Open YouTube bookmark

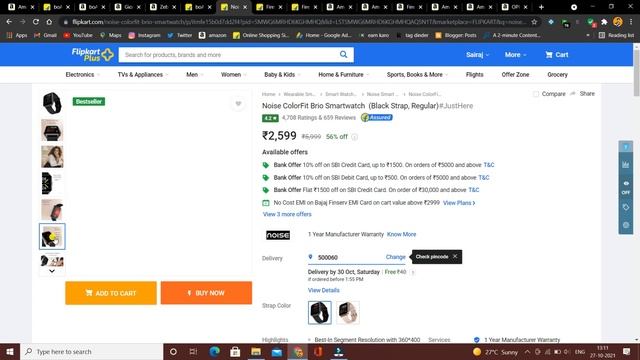[78, 36]
